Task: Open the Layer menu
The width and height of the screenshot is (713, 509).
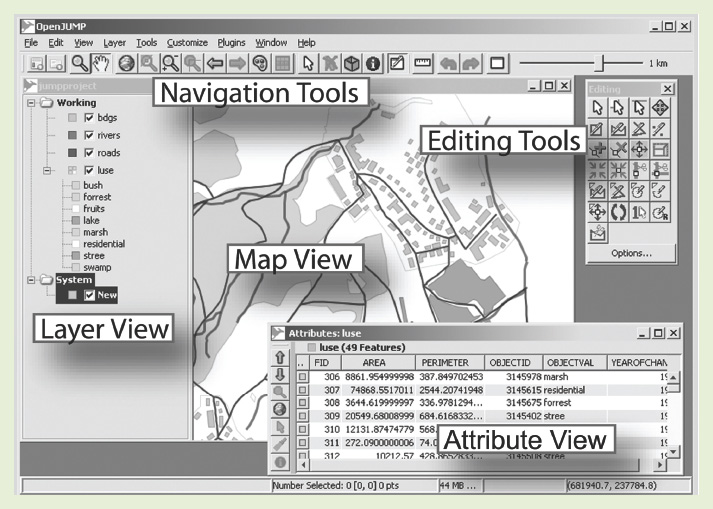Action: (x=114, y=43)
